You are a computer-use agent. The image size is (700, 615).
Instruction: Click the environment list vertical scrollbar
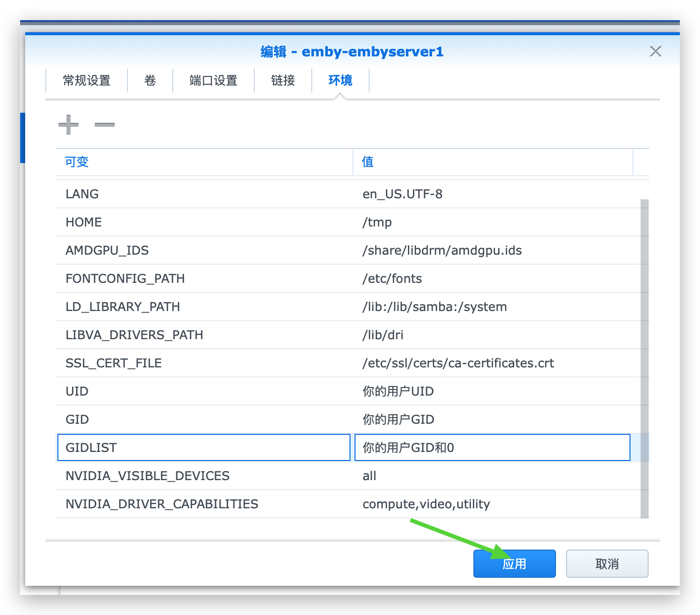click(x=645, y=358)
